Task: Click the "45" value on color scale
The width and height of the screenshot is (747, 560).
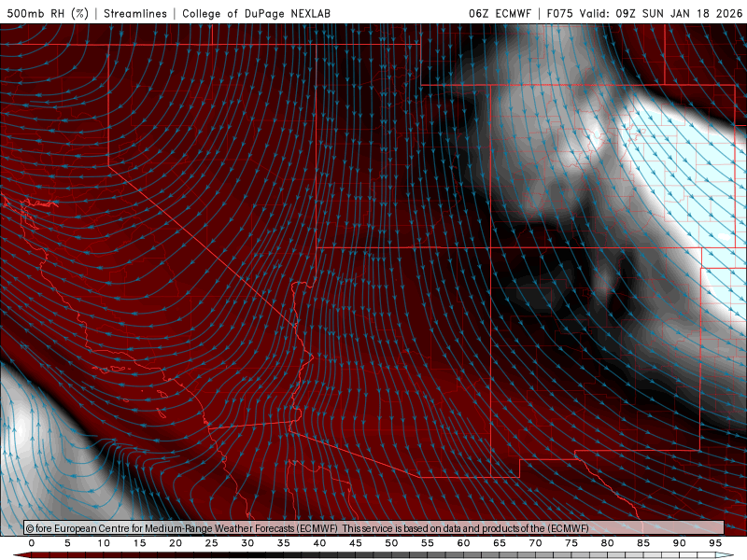Action: coord(356,543)
